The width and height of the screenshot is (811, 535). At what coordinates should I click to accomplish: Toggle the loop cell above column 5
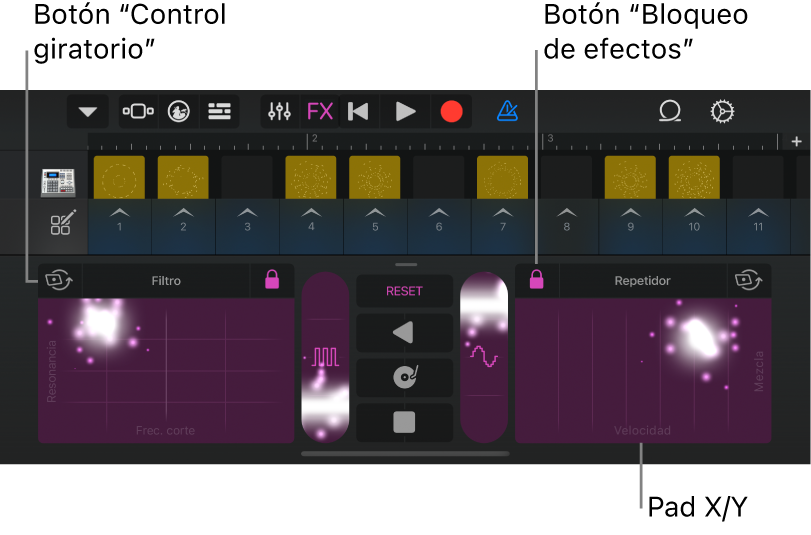[375, 177]
